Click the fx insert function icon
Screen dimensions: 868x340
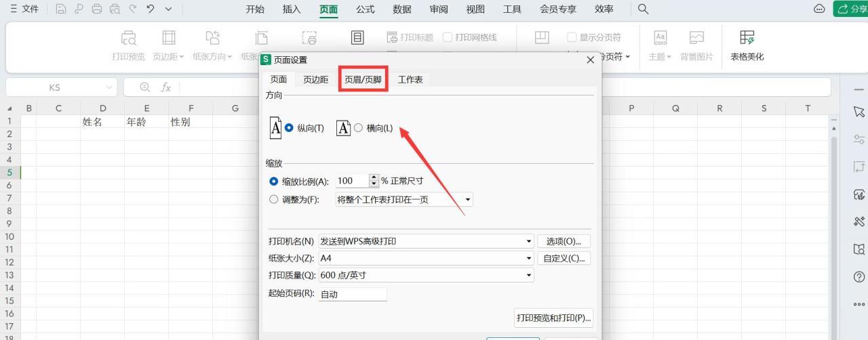point(165,87)
